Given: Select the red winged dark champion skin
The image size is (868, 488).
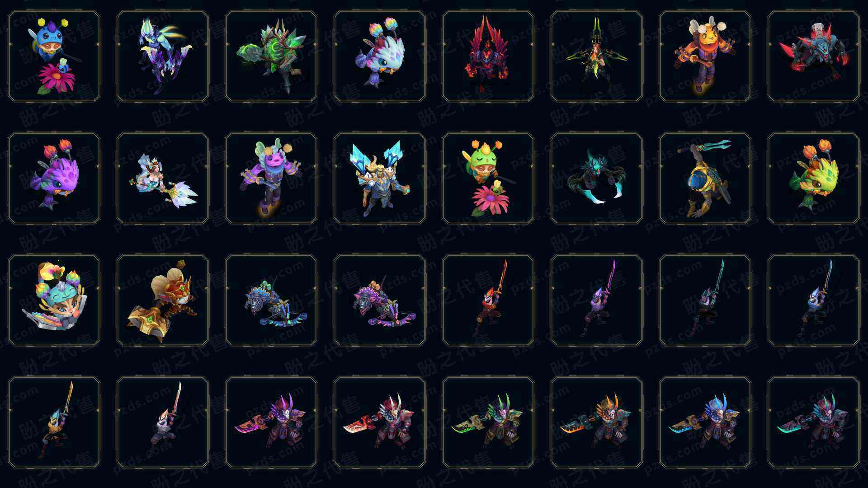Looking at the screenshot, I should 488,56.
